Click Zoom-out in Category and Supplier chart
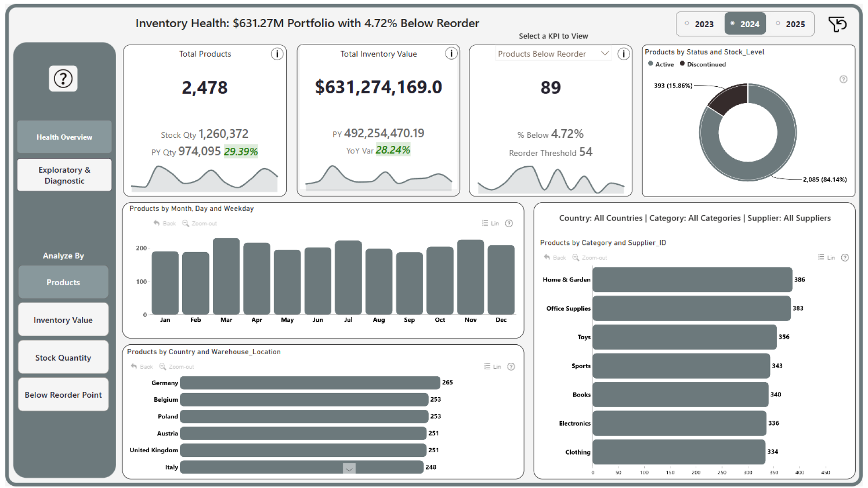Image resolution: width=868 pixels, height=488 pixels. [590, 258]
